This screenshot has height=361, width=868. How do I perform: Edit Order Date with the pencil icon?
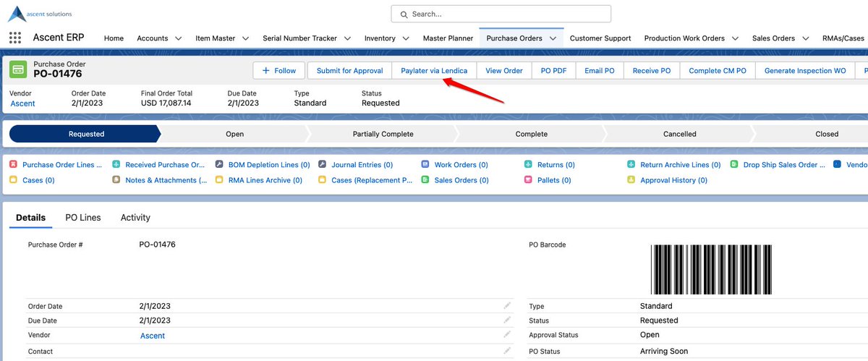pos(507,305)
